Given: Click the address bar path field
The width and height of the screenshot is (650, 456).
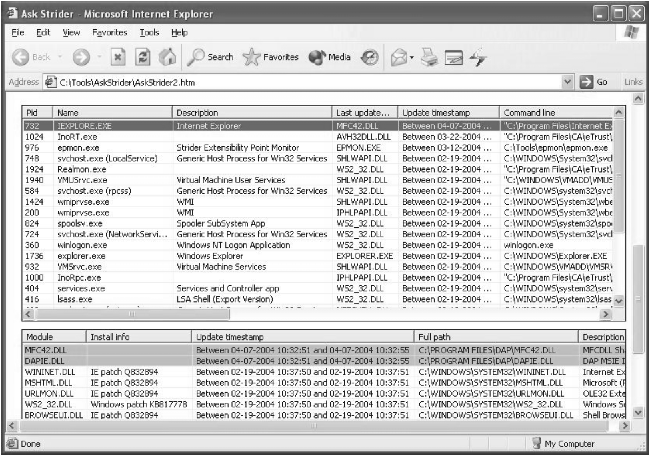Looking at the screenshot, I should click(300, 82).
